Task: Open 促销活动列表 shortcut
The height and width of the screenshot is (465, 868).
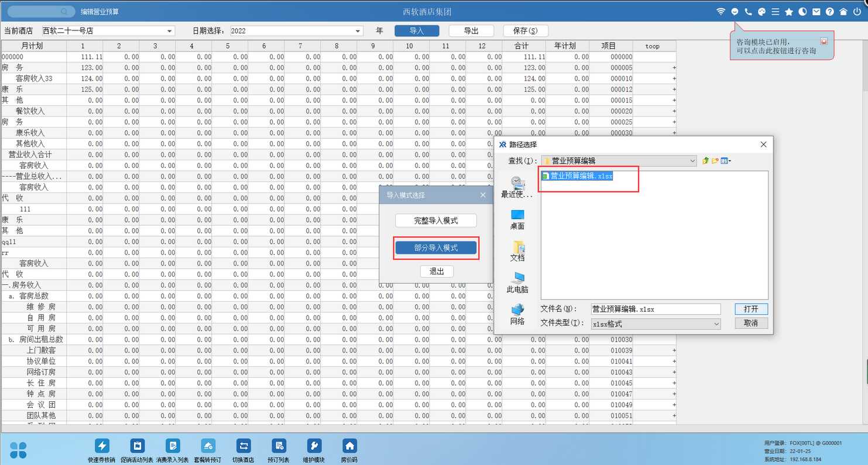Action: point(137,446)
